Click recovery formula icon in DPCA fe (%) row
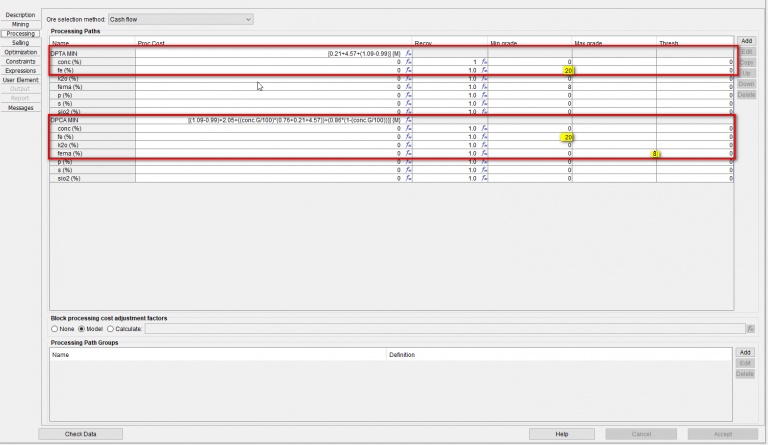The height and width of the screenshot is (445, 768). [484, 137]
